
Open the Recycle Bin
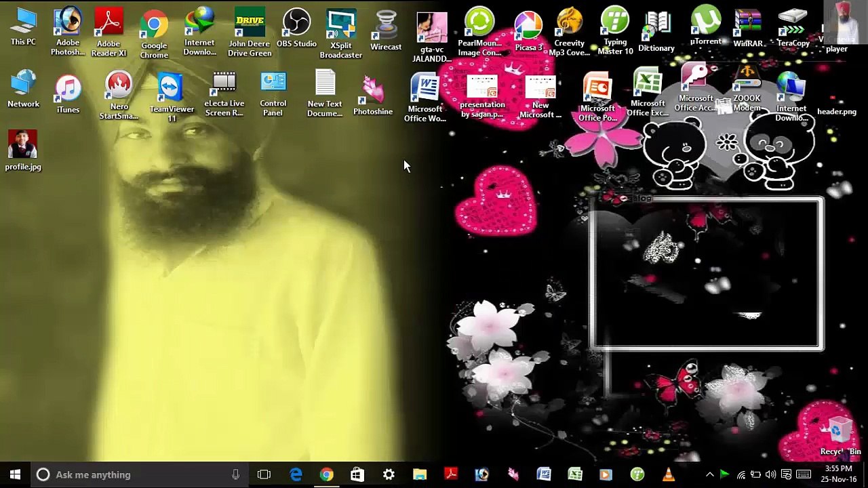(840, 436)
